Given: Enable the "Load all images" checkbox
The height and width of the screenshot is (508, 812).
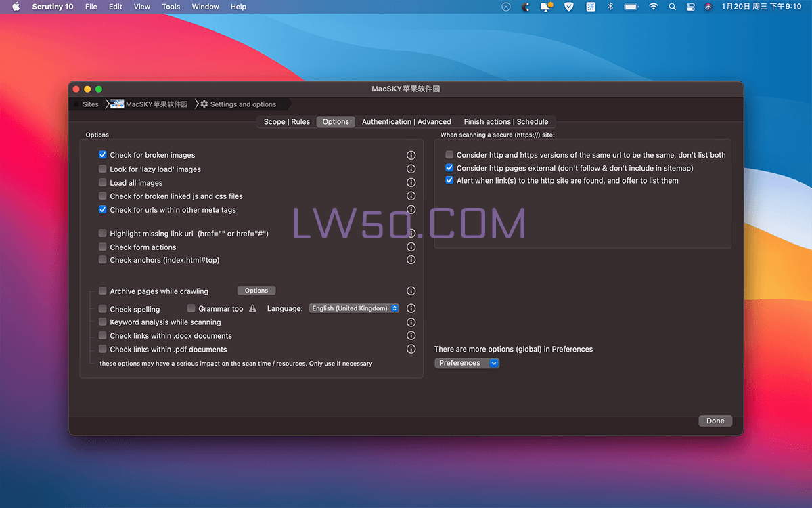Looking at the screenshot, I should [102, 182].
